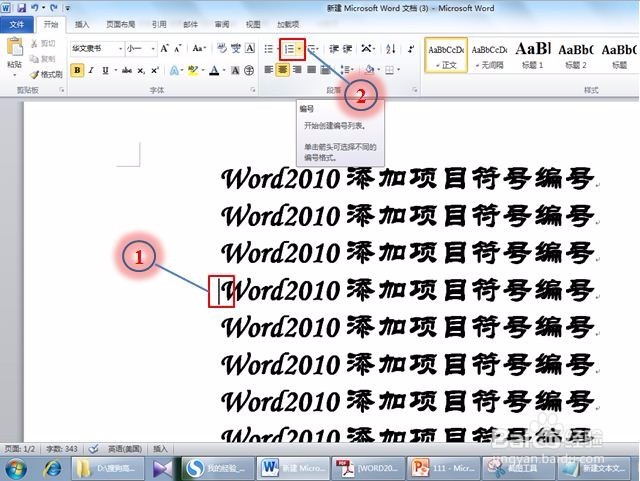The height and width of the screenshot is (481, 640).
Task: Click the Decrease Indent icon
Action: (334, 49)
